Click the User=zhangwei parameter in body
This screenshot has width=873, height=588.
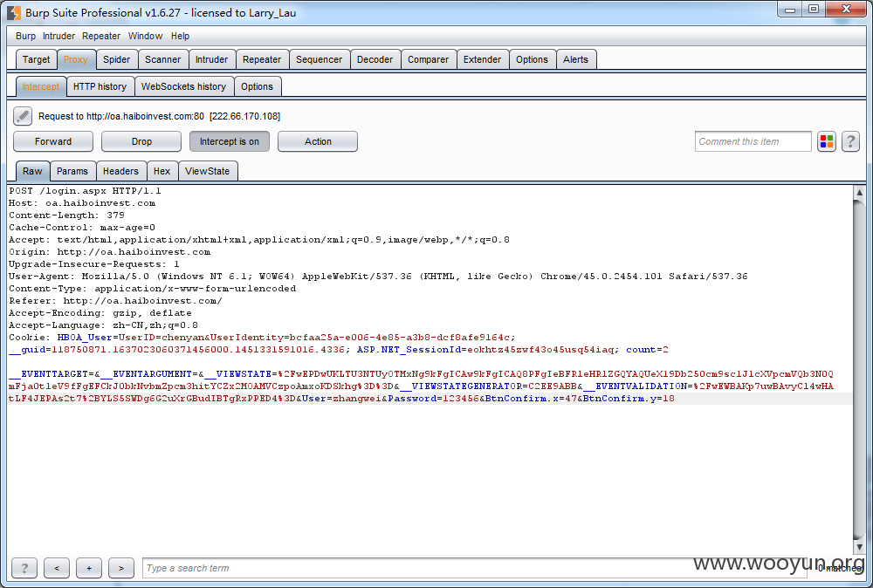[341, 399]
